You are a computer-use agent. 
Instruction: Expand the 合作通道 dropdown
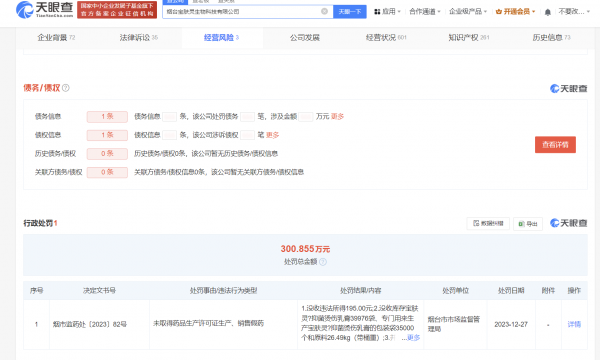(x=425, y=11)
